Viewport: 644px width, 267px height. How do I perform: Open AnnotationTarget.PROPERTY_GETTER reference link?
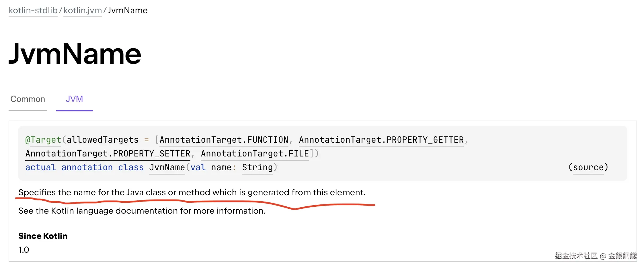(381, 140)
